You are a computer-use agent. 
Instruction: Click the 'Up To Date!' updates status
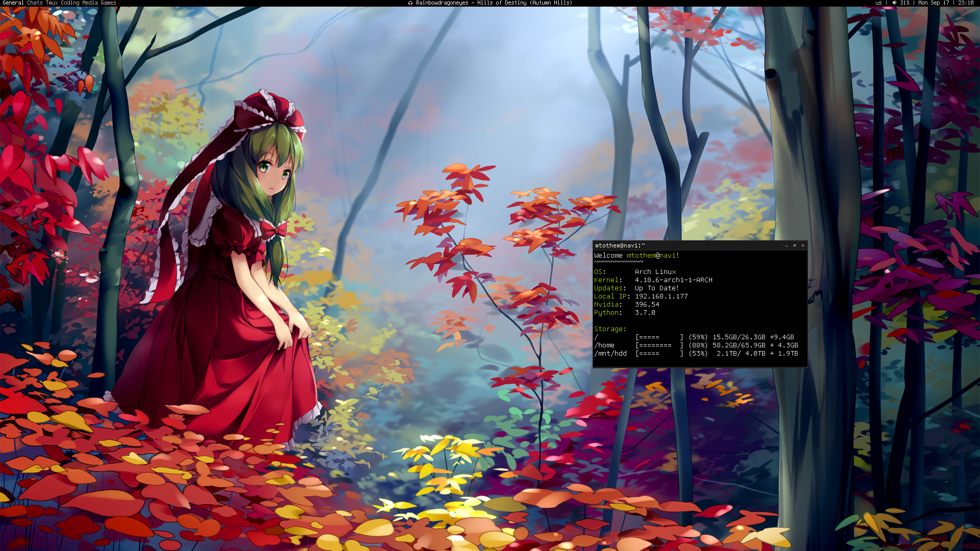coord(657,288)
